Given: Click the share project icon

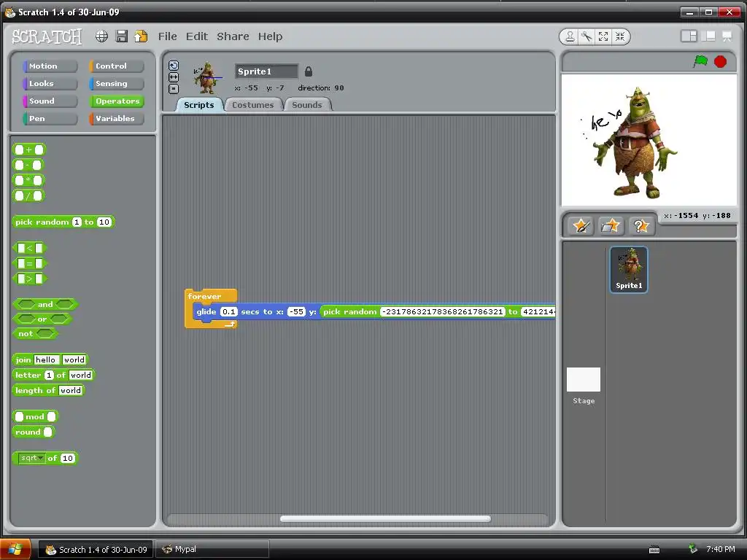Looking at the screenshot, I should [141, 36].
